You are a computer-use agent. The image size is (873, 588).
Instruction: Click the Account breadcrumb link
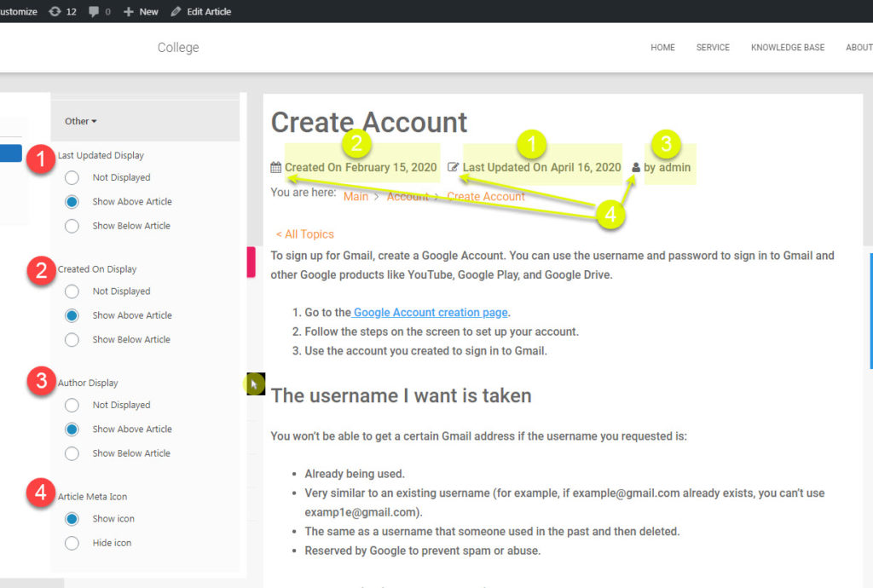pyautogui.click(x=408, y=197)
